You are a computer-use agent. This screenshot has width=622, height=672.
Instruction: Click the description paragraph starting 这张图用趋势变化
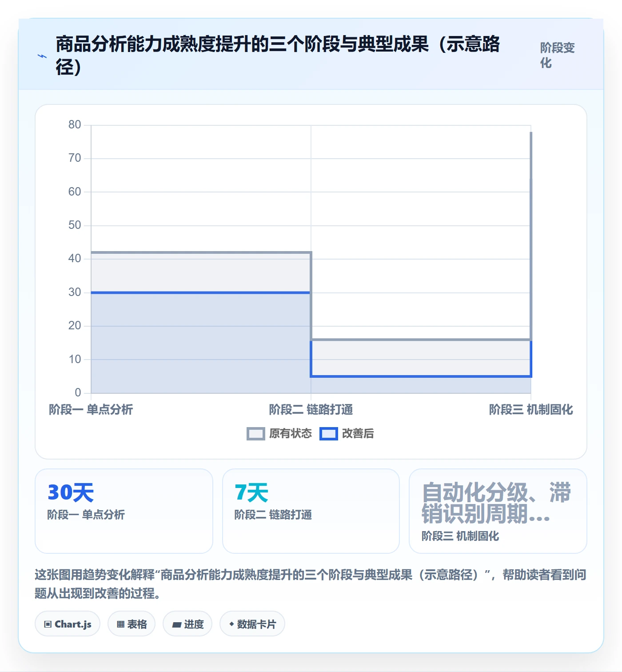coord(311,584)
